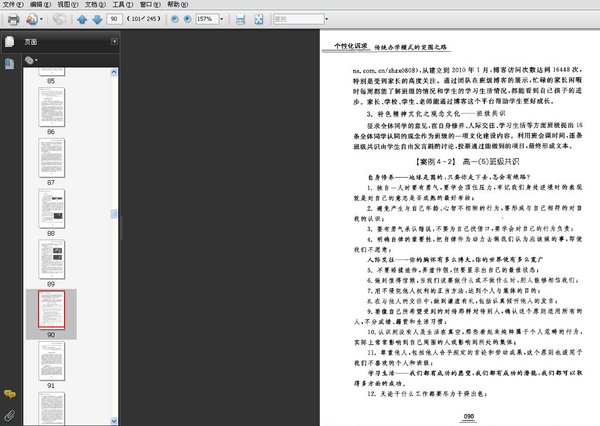Screen dimensions: 600x426
Task: Click the scrolling page/fit width icon
Action: point(240,19)
